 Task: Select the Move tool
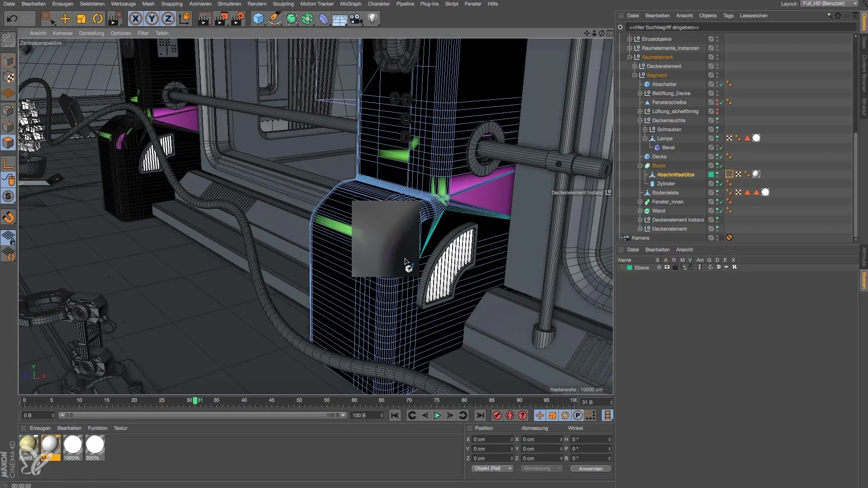(65, 19)
